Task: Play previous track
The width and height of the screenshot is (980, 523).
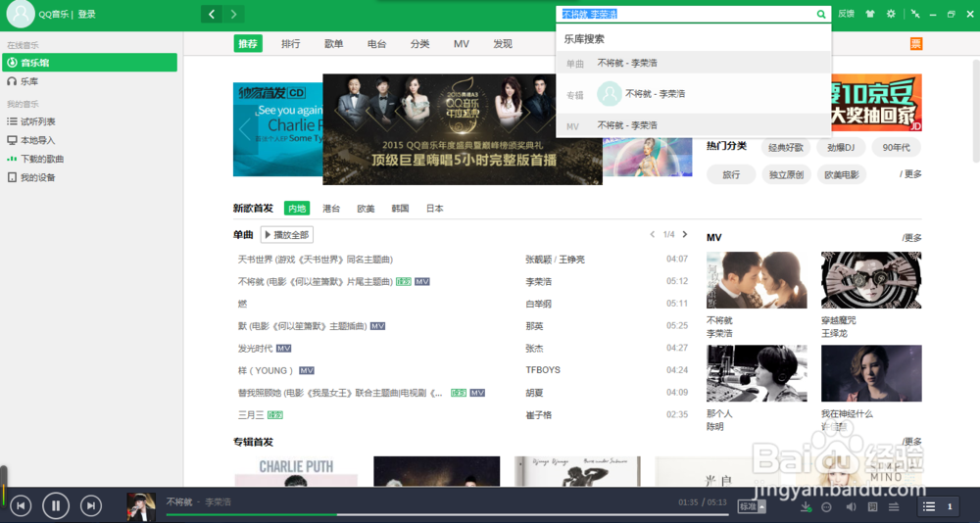Action: tap(21, 505)
